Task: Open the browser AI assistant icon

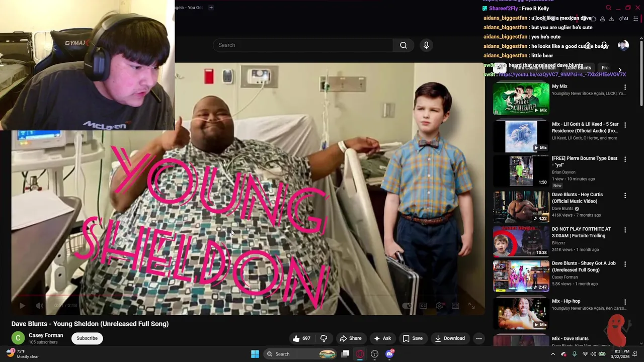Action: [623, 19]
